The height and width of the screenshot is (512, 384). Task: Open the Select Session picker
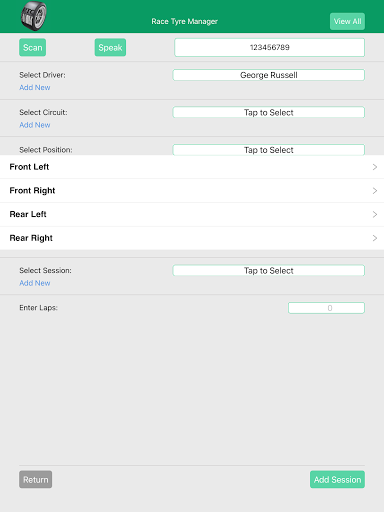[x=269, y=270]
